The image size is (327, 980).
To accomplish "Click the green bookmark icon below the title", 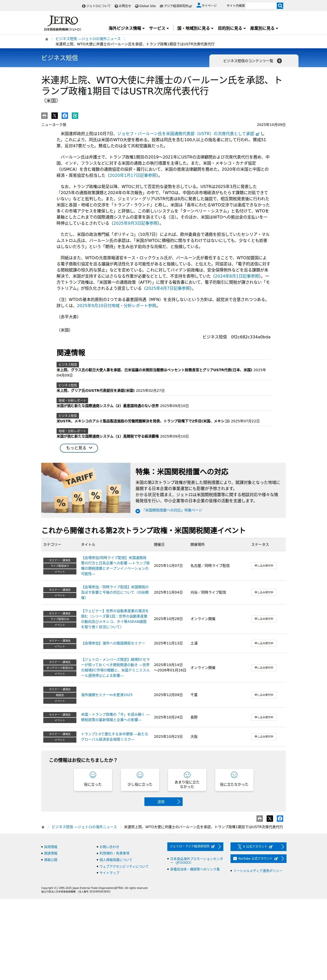I will [75, 116].
